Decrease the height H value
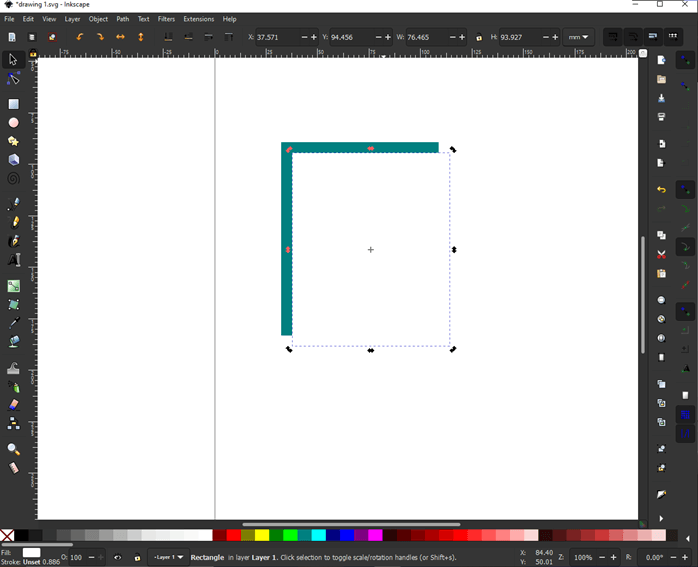The width and height of the screenshot is (698, 567). point(546,37)
